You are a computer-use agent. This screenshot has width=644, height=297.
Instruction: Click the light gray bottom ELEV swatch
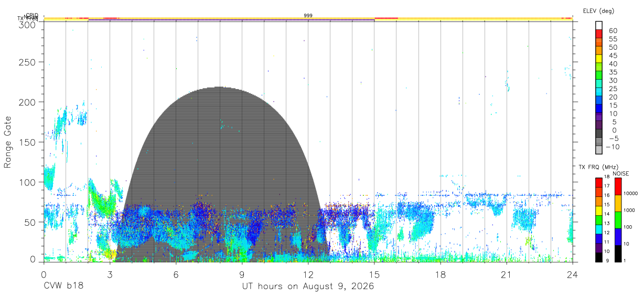click(x=599, y=150)
